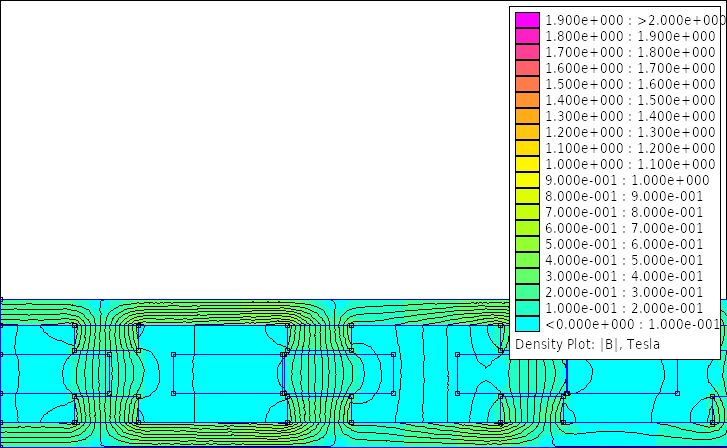
Task: Click the '1.900e+000 : >2.000e+000' legend text
Action: (x=634, y=20)
